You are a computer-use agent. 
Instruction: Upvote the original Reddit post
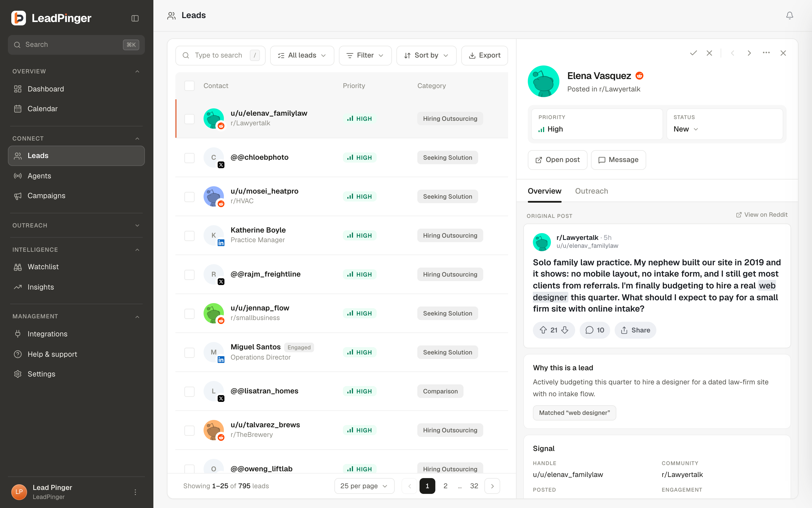pos(543,330)
